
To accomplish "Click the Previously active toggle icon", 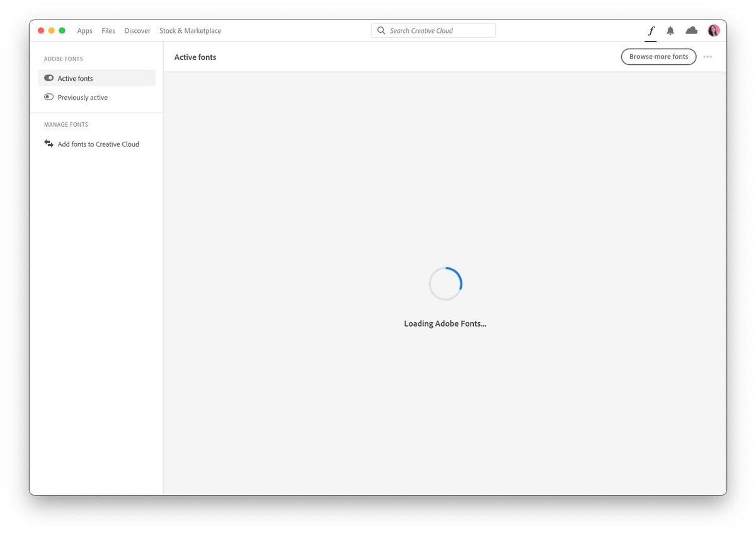I will [x=49, y=97].
